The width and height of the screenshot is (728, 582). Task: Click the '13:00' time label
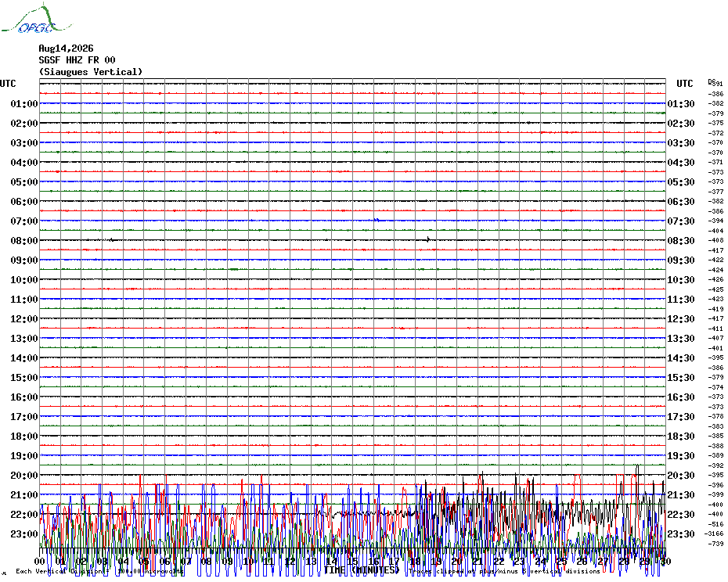24,339
